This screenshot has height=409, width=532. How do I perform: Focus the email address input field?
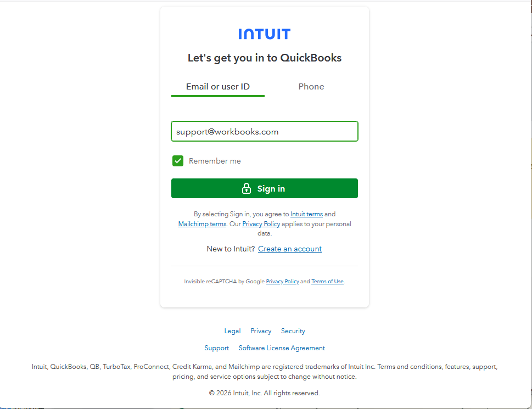tap(264, 132)
